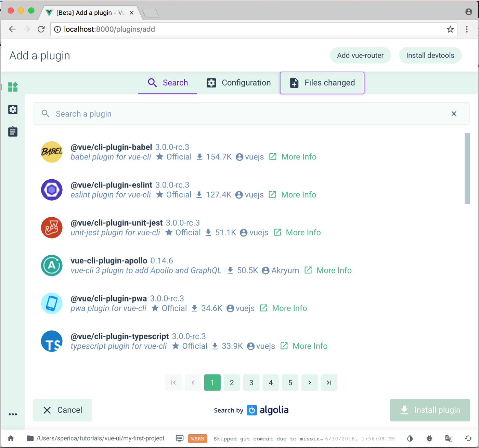The height and width of the screenshot is (448, 479).
Task: Open the Tasks clipboard sidebar icon
Action: click(x=13, y=132)
